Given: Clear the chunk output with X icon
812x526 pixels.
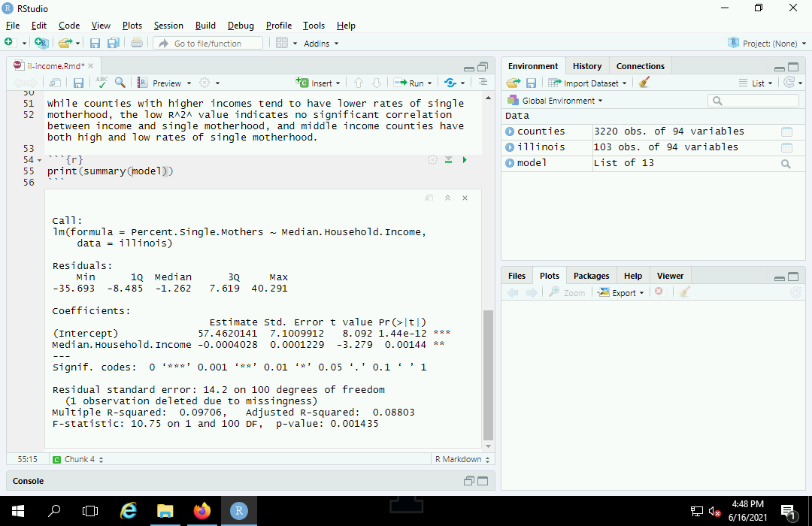Looking at the screenshot, I should pyautogui.click(x=465, y=198).
